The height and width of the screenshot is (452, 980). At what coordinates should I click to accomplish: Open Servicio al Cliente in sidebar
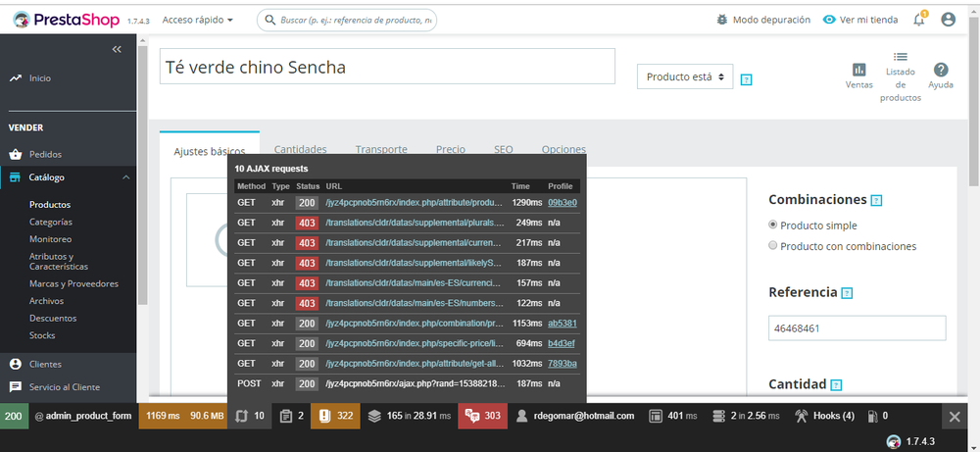(x=65, y=387)
